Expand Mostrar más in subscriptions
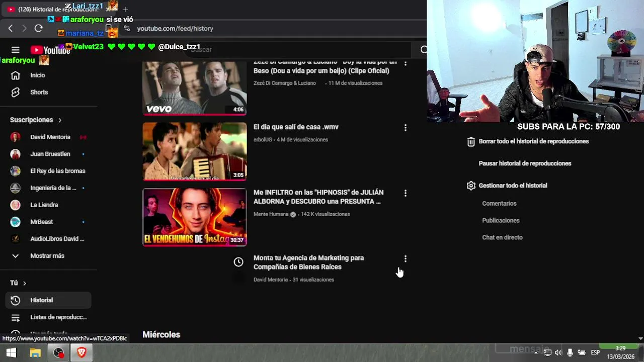Image resolution: width=644 pixels, height=362 pixels. (x=48, y=256)
